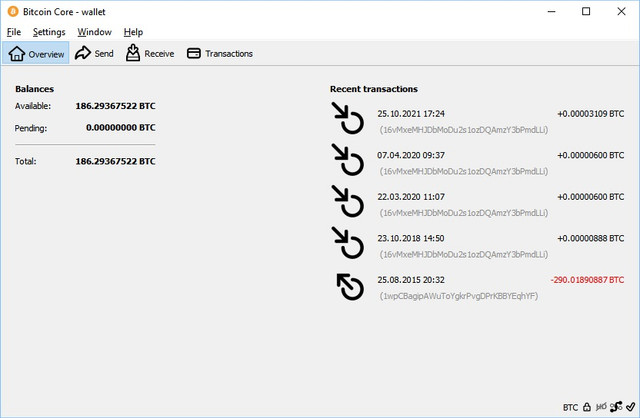This screenshot has width=640, height=418.
Task: Click incoming icon of 22.03.2020 11:07 transaction
Action: [348, 201]
